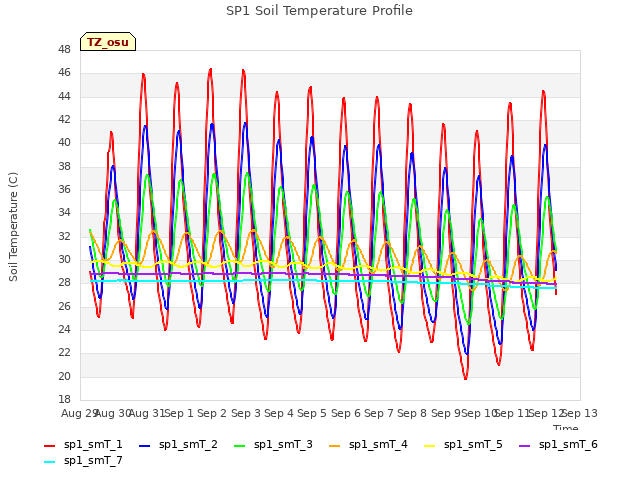This screenshot has width=640, height=480.
Task: Click the green sp1_smT_3 legend swatch
Action: coord(240,446)
